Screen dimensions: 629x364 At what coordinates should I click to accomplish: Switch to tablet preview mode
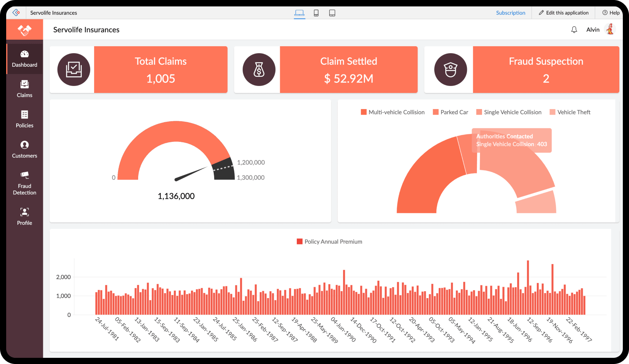[x=332, y=13]
